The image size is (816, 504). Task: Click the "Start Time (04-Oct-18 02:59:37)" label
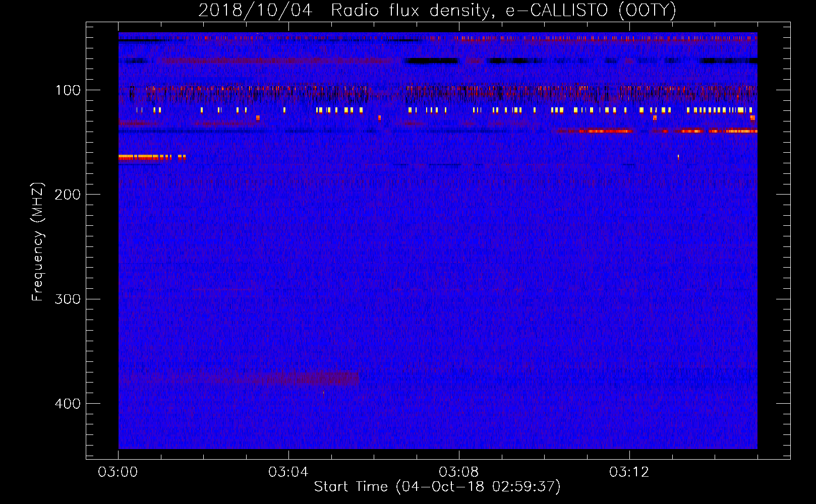tap(437, 487)
